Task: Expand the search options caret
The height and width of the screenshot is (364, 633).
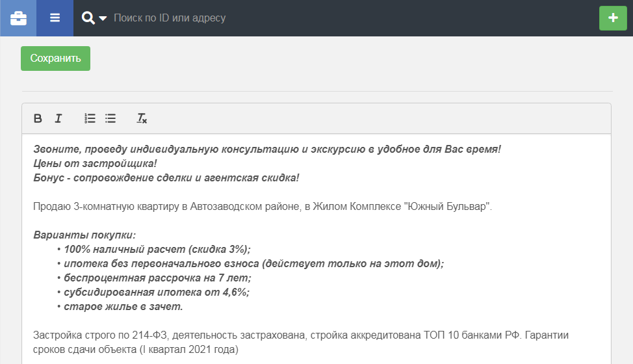Action: point(103,18)
